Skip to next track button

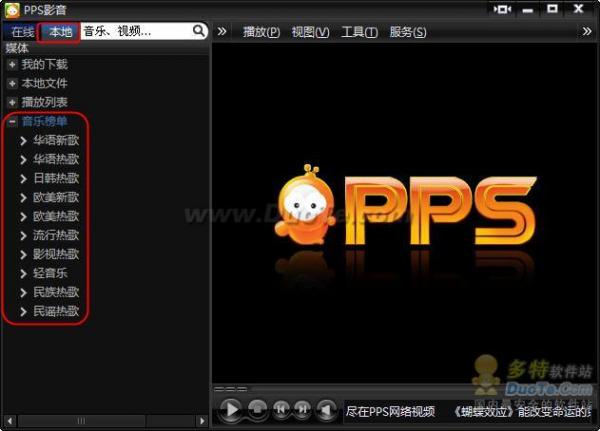(x=303, y=409)
